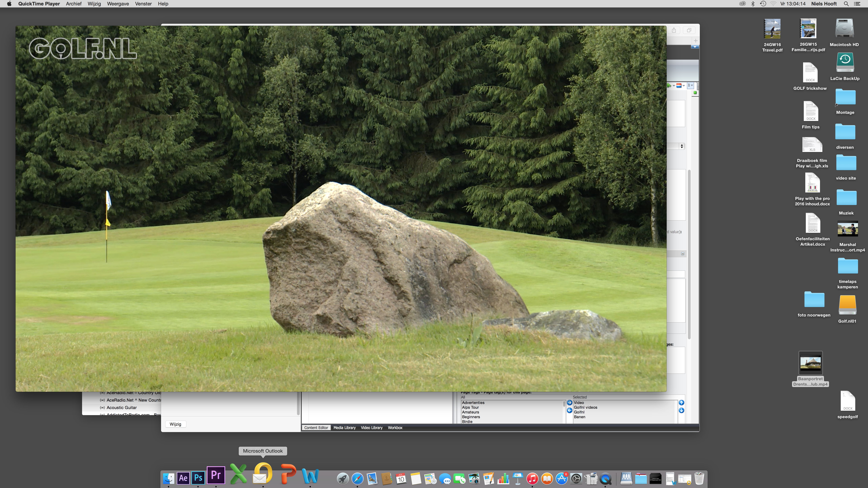Open Spotlight search in menu bar
This screenshot has height=488, width=868.
pyautogui.click(x=846, y=4)
